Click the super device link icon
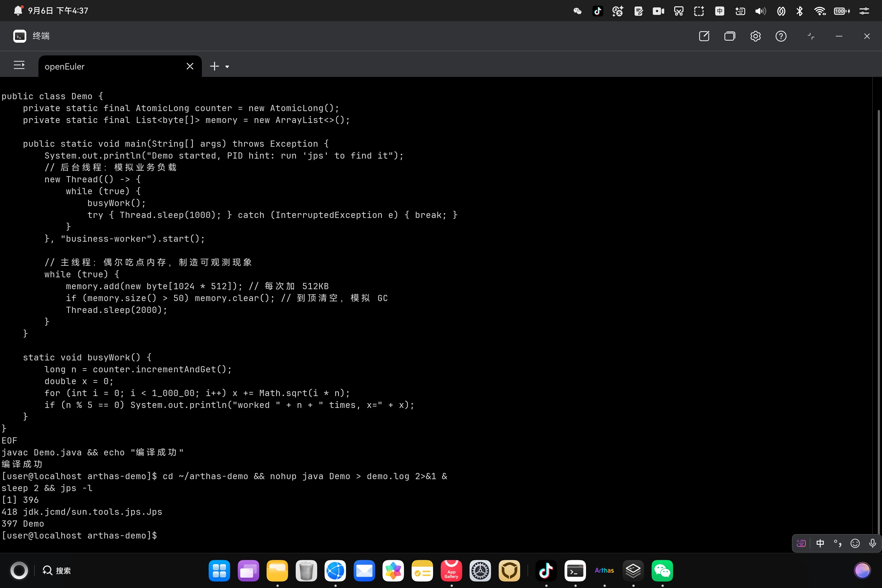The height and width of the screenshot is (588, 882). [x=781, y=11]
